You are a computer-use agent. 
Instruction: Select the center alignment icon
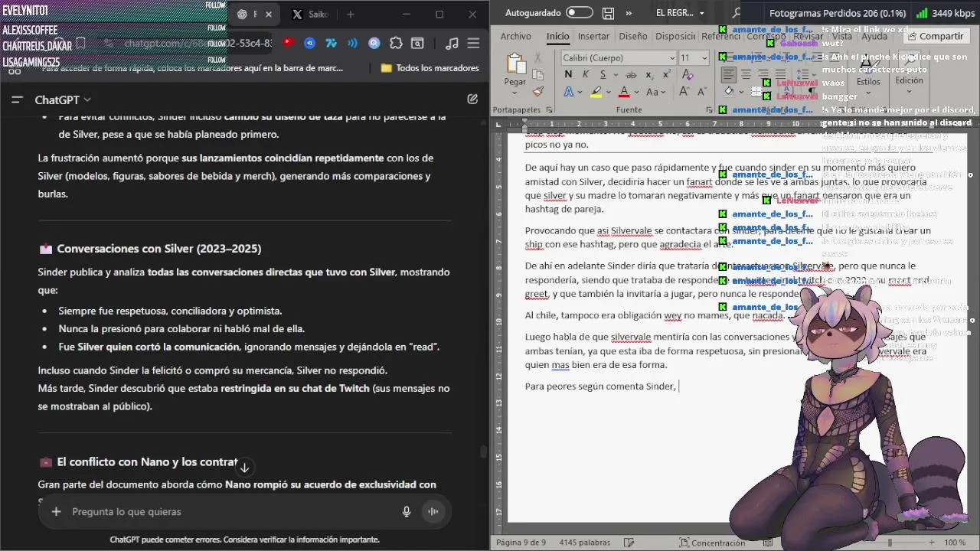click(746, 74)
